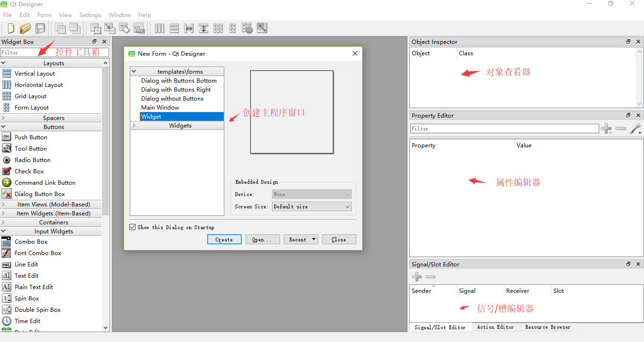Click Lay Out Horizontally toolbar icon
644x342 pixels.
click(x=160, y=28)
